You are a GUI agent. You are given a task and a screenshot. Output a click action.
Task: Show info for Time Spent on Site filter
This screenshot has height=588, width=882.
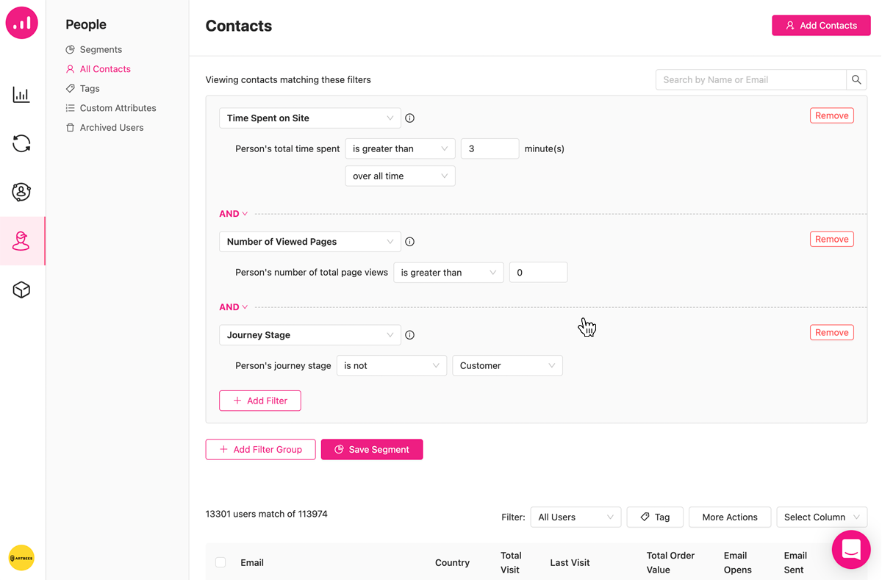(x=410, y=118)
